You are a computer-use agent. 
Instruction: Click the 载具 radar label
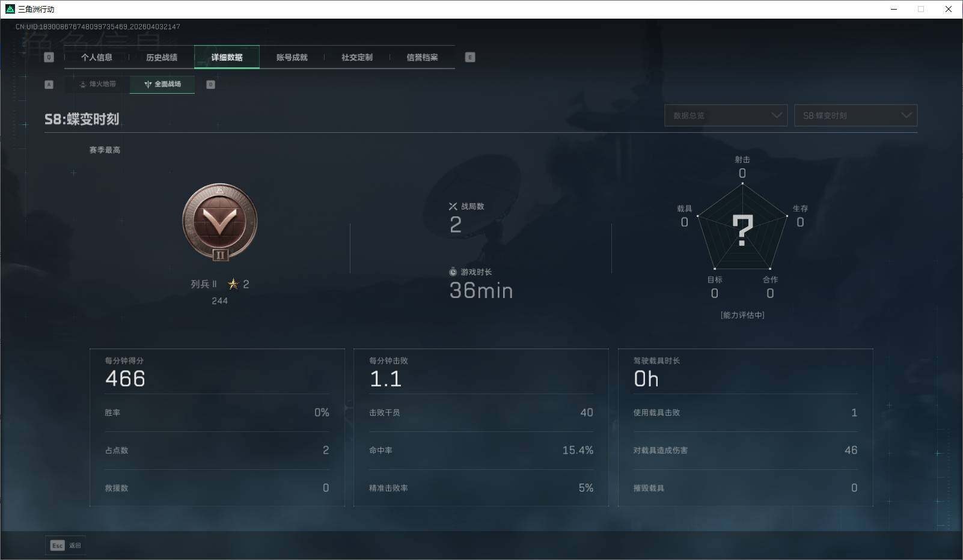tap(684, 208)
